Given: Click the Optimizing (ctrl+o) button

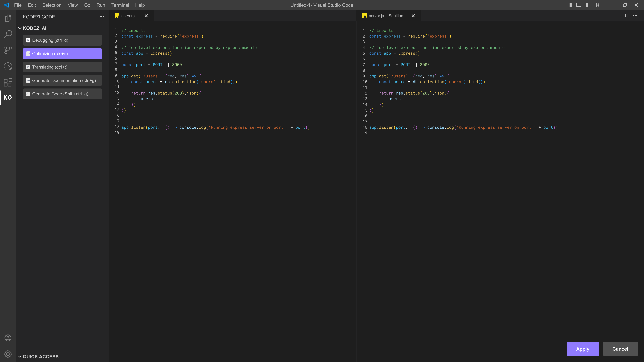Looking at the screenshot, I should point(62,54).
